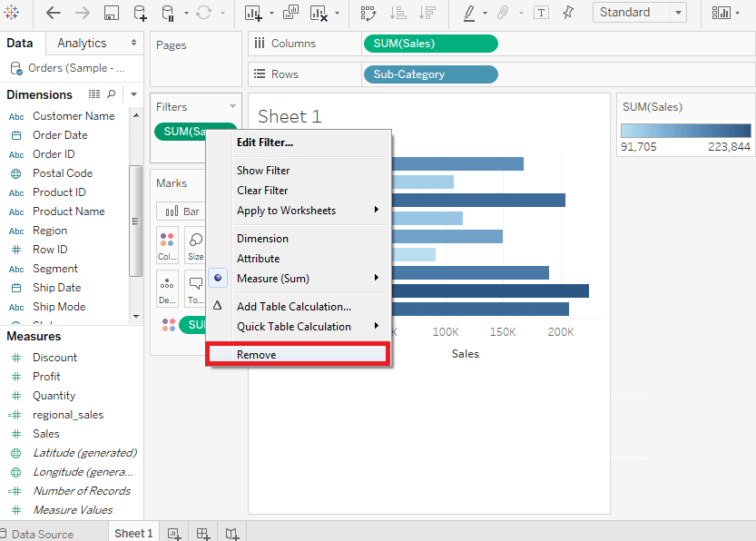Click the New Data Source icon
The height and width of the screenshot is (541, 756).
click(140, 13)
